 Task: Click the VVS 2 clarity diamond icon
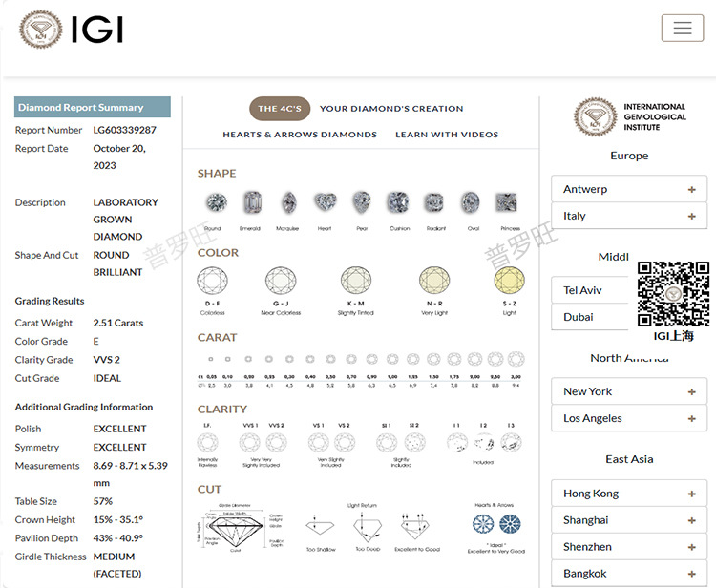[276, 442]
